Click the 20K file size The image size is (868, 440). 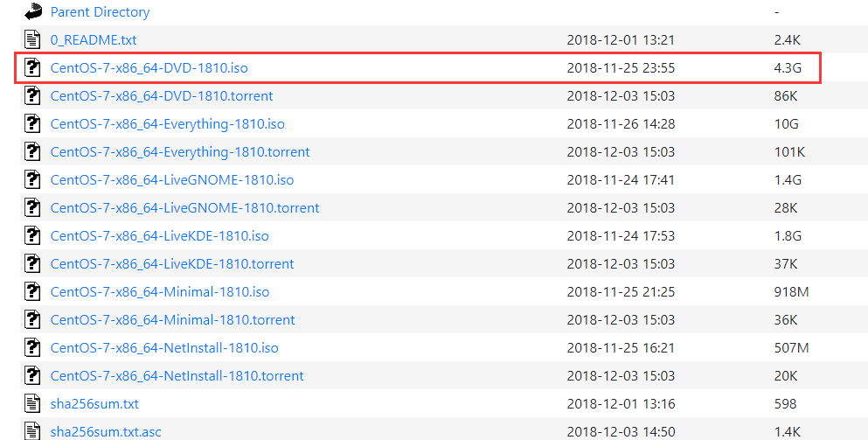pyautogui.click(x=786, y=376)
